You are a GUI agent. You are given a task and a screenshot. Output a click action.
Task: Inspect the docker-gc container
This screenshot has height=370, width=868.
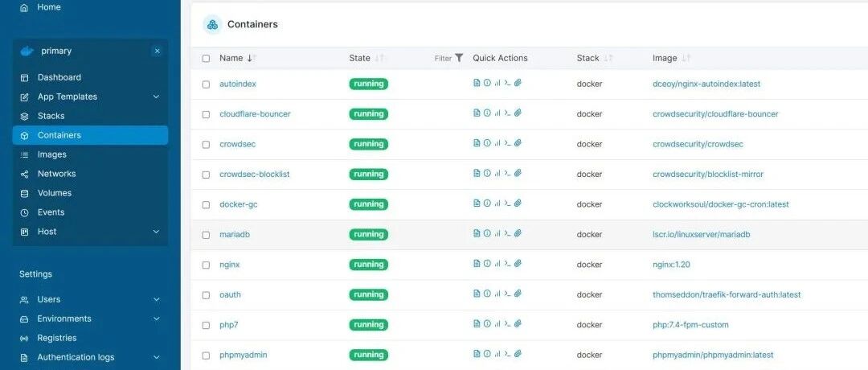[487, 203]
